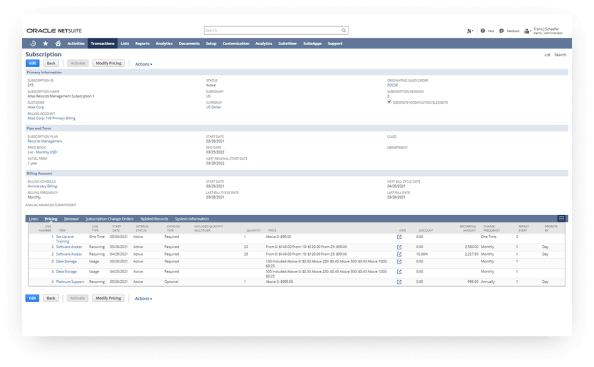
Task: Click the magnifier icon in global search
Action: pyautogui.click(x=344, y=30)
